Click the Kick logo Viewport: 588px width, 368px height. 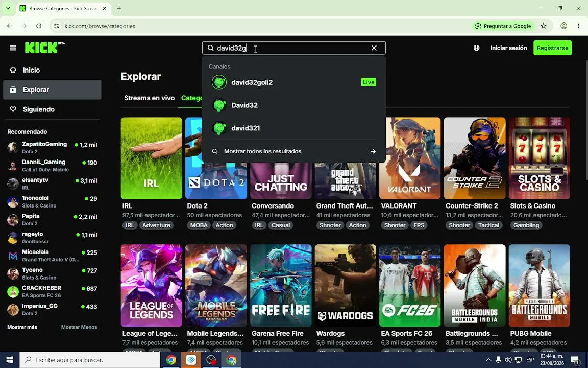(44, 48)
